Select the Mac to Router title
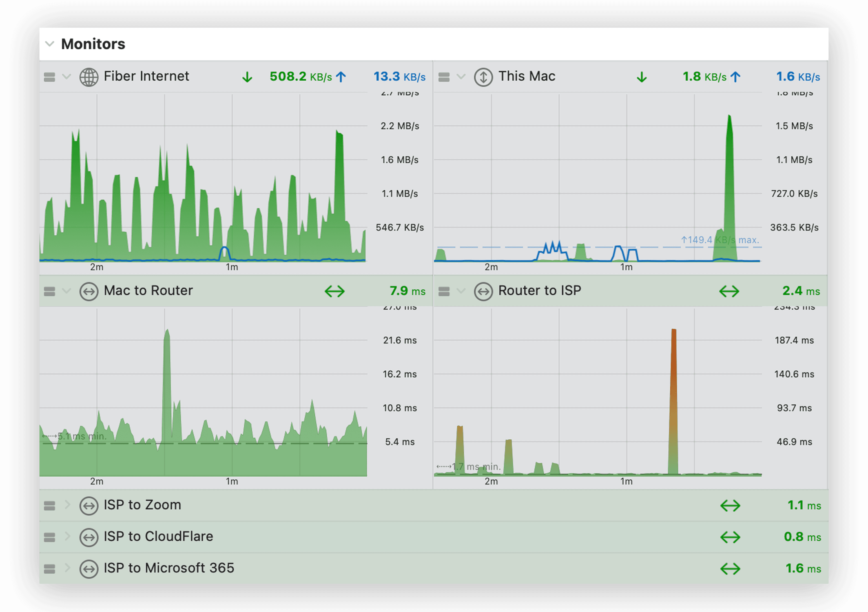This screenshot has width=868, height=612. click(x=148, y=290)
